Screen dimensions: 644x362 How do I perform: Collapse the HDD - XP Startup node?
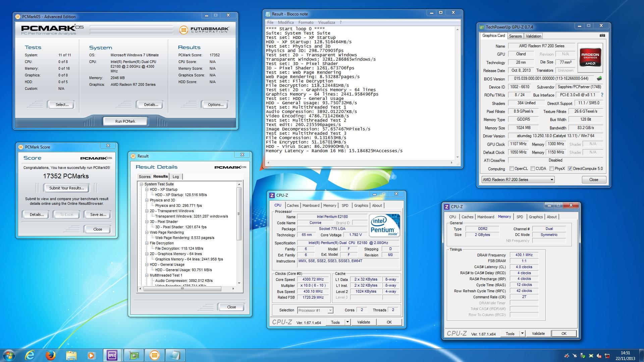point(147,189)
